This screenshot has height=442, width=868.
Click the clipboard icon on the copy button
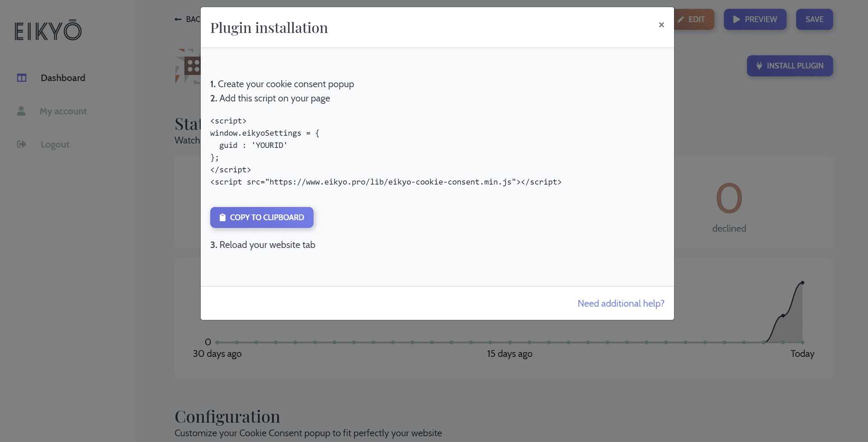pyautogui.click(x=222, y=218)
